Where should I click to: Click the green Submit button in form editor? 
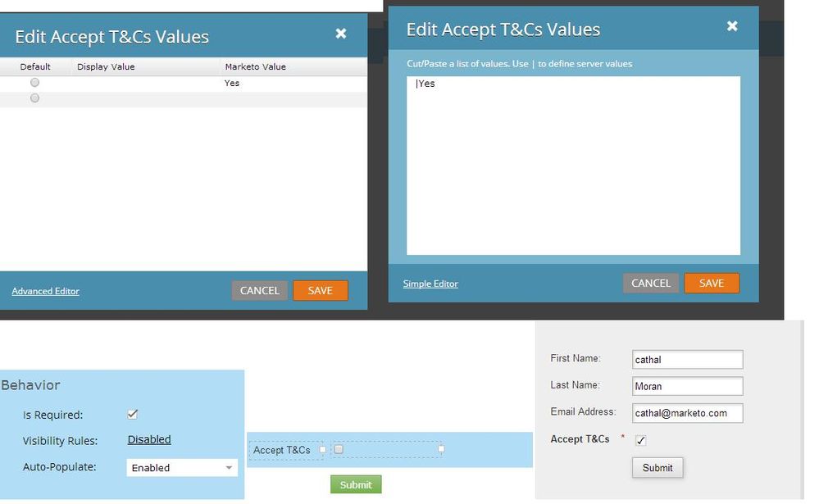[356, 484]
